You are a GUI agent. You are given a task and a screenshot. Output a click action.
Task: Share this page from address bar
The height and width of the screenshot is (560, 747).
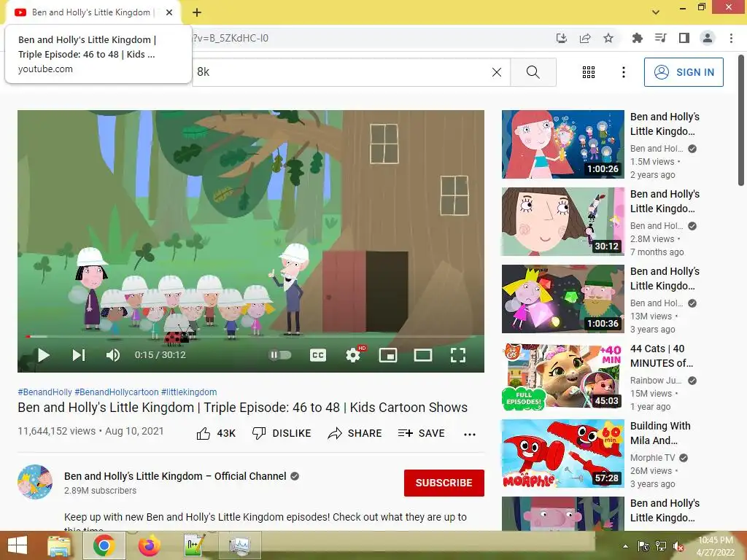tap(585, 38)
